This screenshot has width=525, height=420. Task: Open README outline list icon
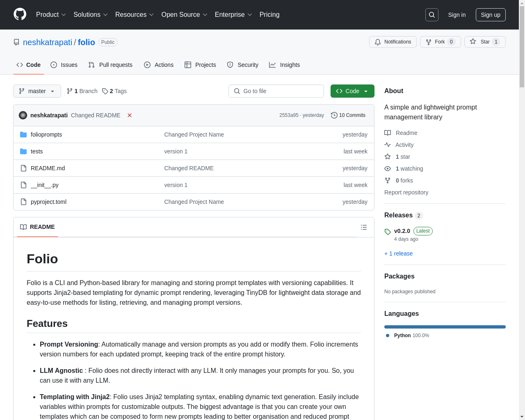pos(364,227)
